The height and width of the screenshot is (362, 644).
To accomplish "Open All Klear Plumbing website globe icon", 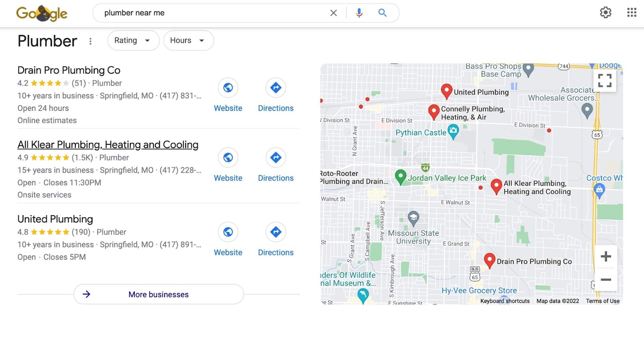I will pyautogui.click(x=228, y=158).
